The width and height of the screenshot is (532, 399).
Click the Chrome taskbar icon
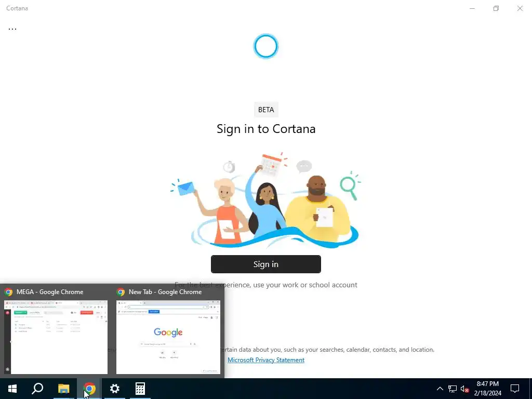point(89,389)
